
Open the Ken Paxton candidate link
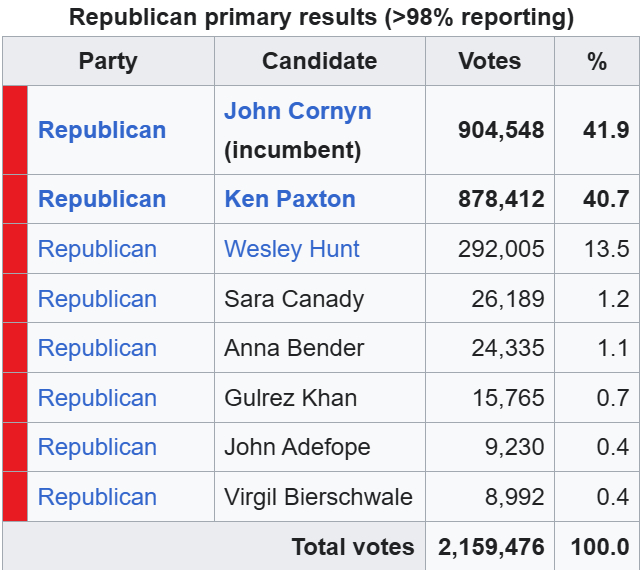click(x=289, y=199)
